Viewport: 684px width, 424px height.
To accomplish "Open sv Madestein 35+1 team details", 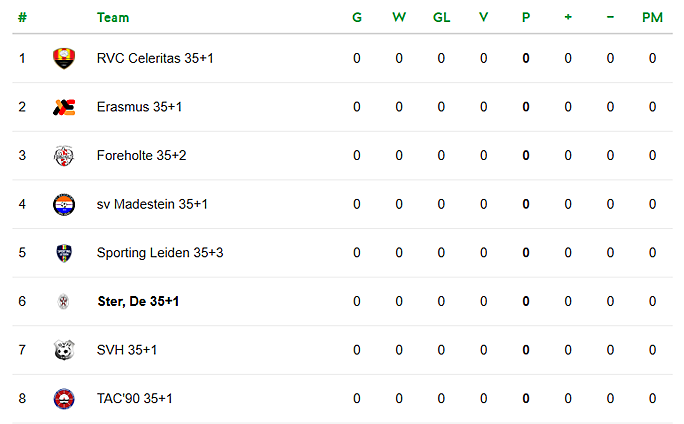I will click(x=152, y=204).
